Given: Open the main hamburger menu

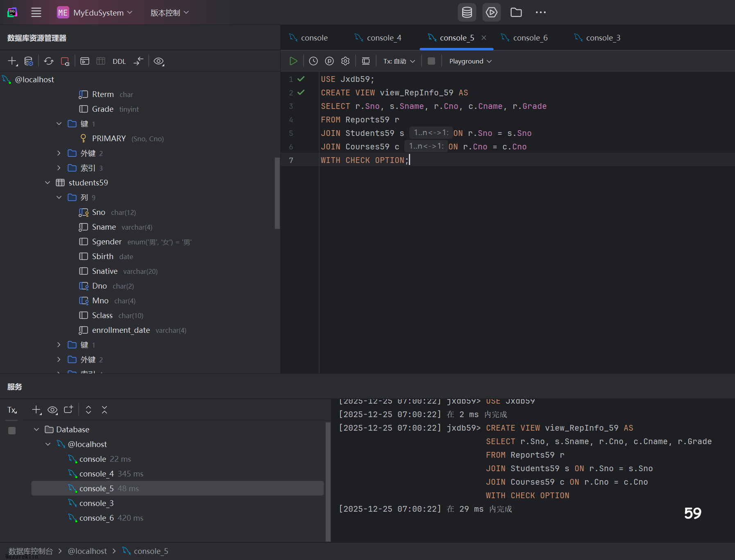Looking at the screenshot, I should tap(36, 12).
